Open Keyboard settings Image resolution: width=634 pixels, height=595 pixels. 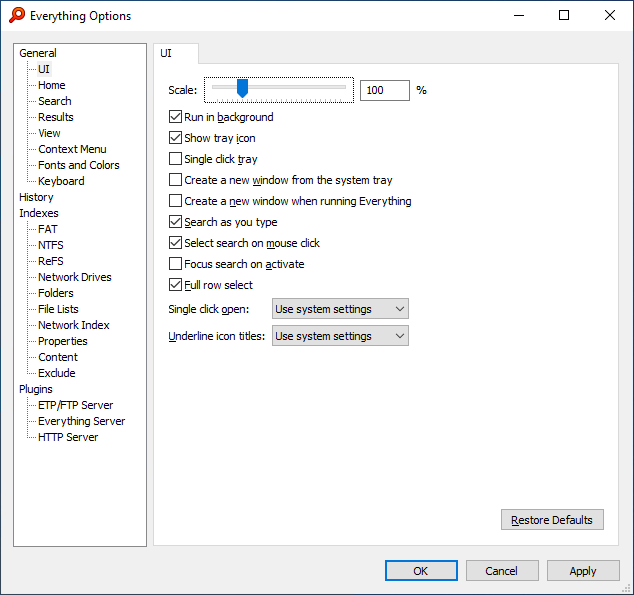coord(61,181)
